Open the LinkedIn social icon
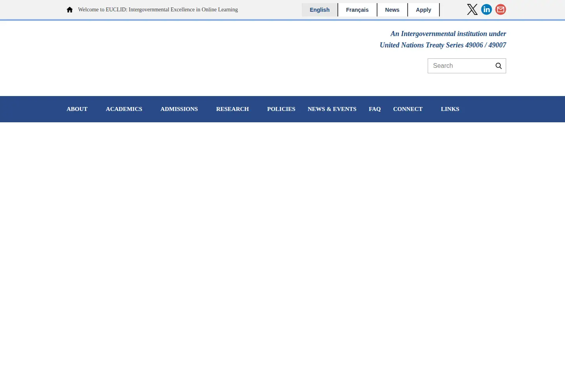Screen dimensions: 565x392 point(487,9)
